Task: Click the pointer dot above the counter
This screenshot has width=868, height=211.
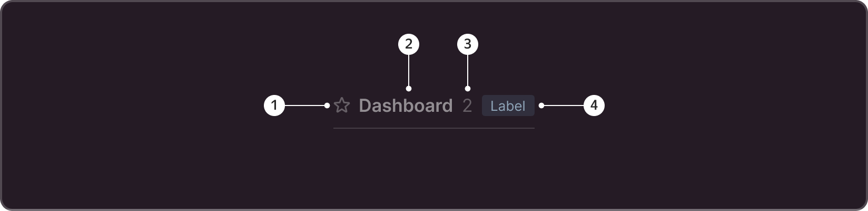Action: tap(468, 89)
